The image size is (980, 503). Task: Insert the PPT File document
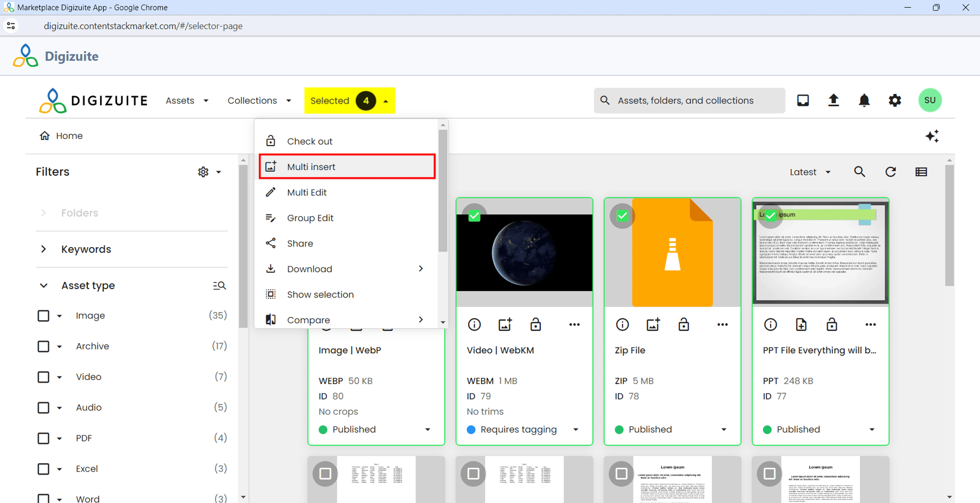point(801,325)
